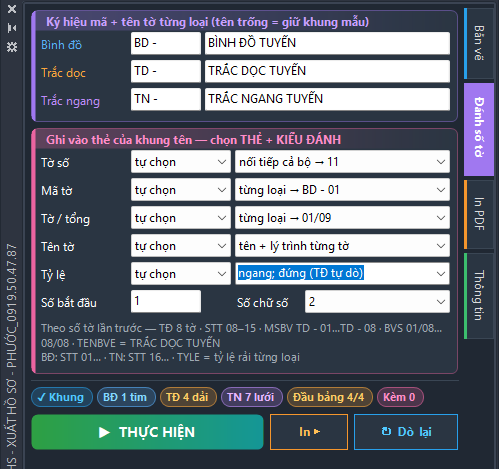Click the 'BĐ: STT 01...' status line
This screenshot has height=471, width=501.
point(171,358)
